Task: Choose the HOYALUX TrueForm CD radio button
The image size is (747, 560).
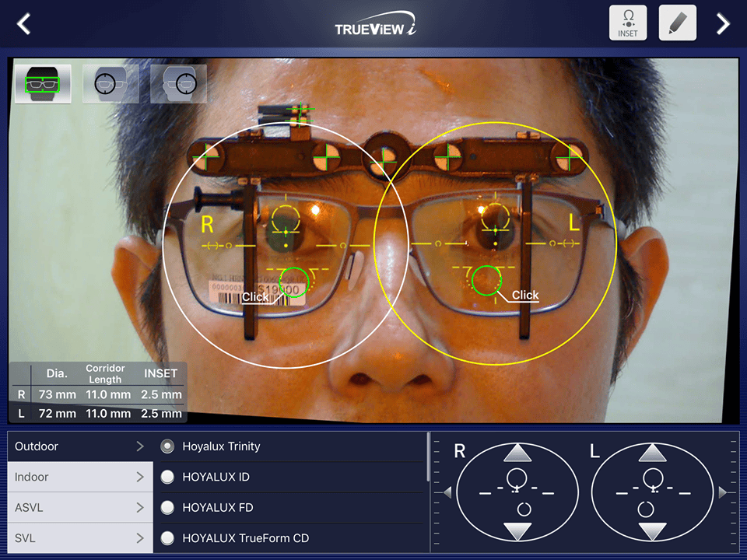Action: click(167, 538)
